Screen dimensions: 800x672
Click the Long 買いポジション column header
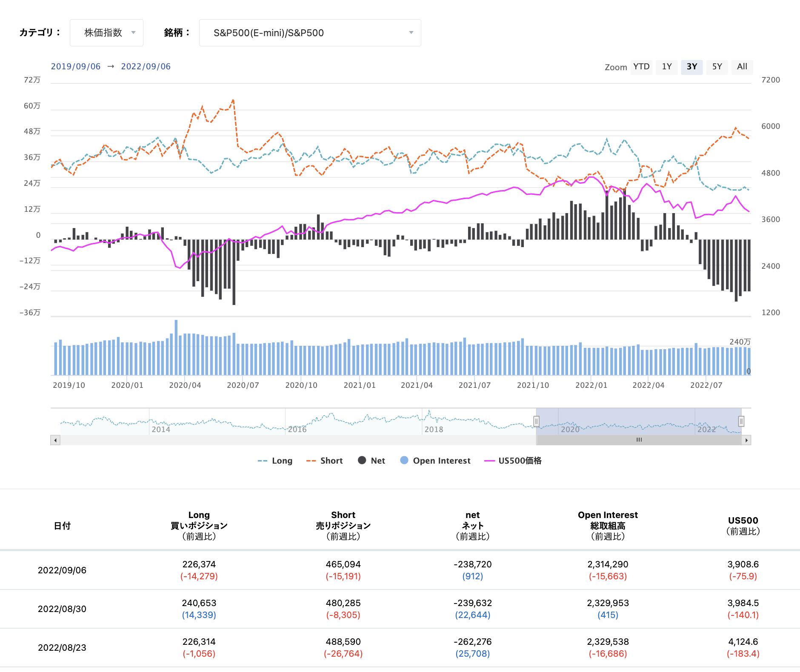pyautogui.click(x=199, y=526)
